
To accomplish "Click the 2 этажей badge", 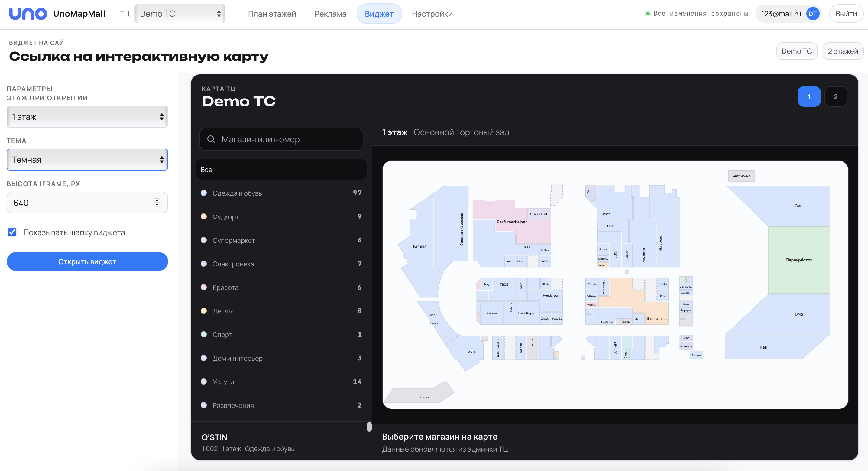I will (843, 51).
